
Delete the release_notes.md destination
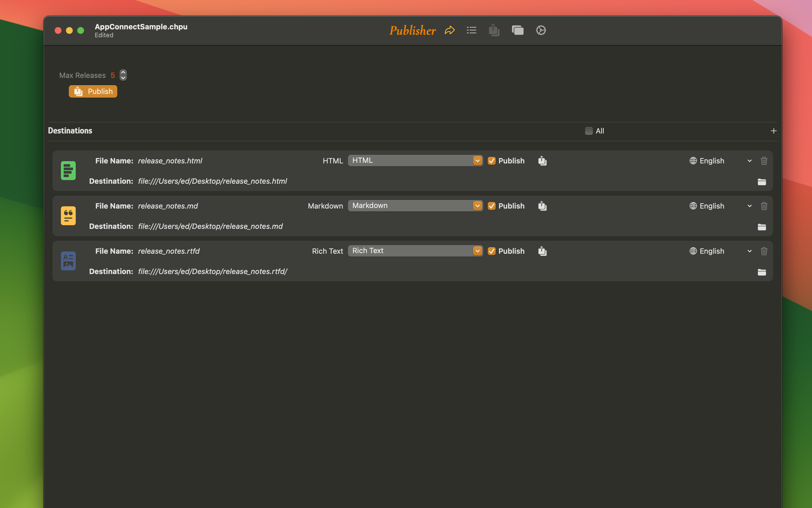[x=764, y=206]
